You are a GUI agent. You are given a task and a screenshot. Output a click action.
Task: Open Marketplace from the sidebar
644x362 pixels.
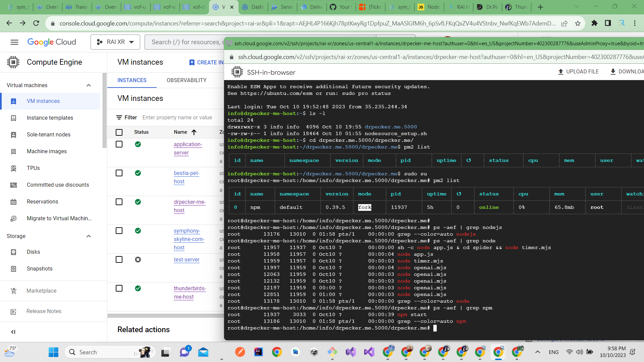pos(41,291)
